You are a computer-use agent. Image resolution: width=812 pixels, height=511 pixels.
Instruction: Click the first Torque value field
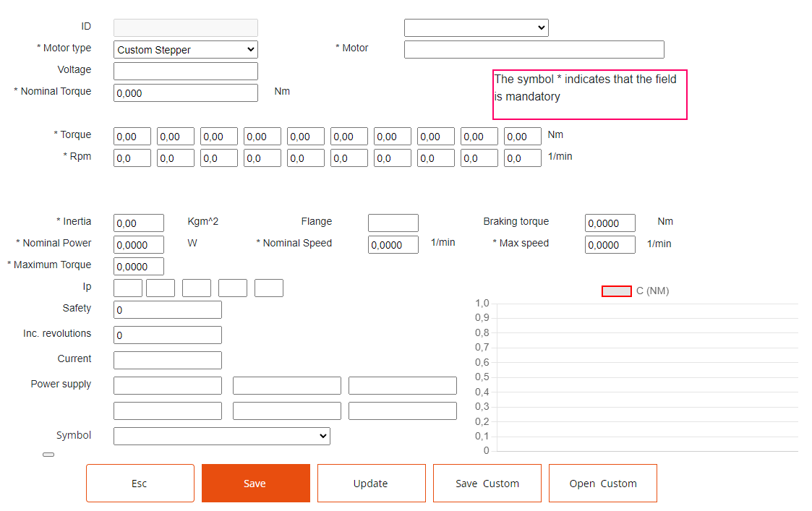pyautogui.click(x=132, y=137)
